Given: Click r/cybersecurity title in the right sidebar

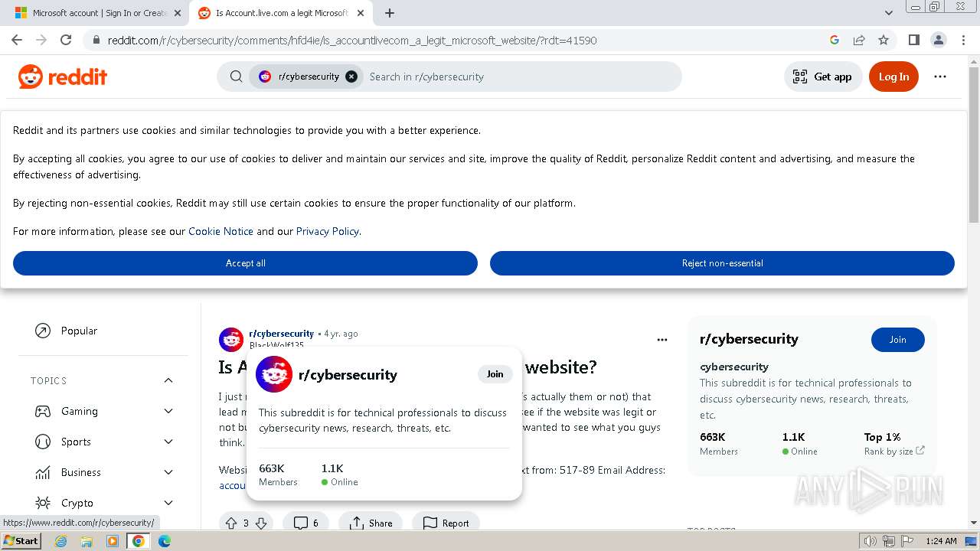Looking at the screenshot, I should pos(749,339).
